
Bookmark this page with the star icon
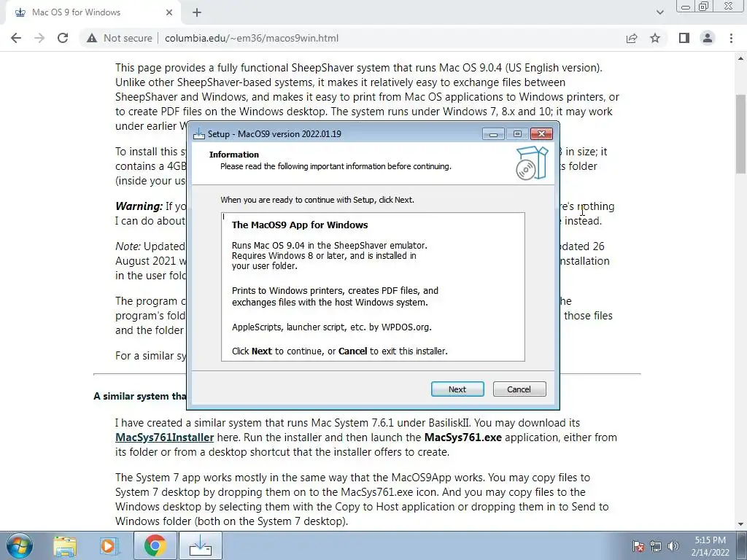(655, 38)
